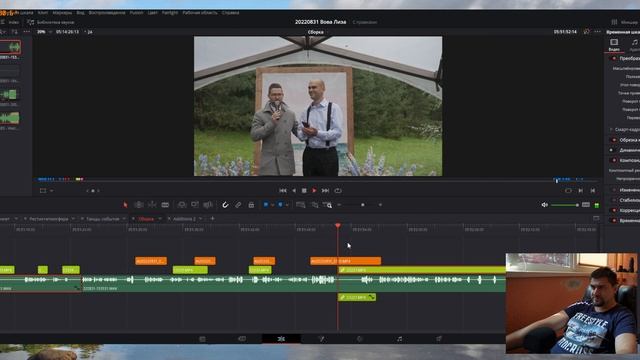Toggle the Преобразование section on/off
The width and height of the screenshot is (640, 360).
(614, 58)
